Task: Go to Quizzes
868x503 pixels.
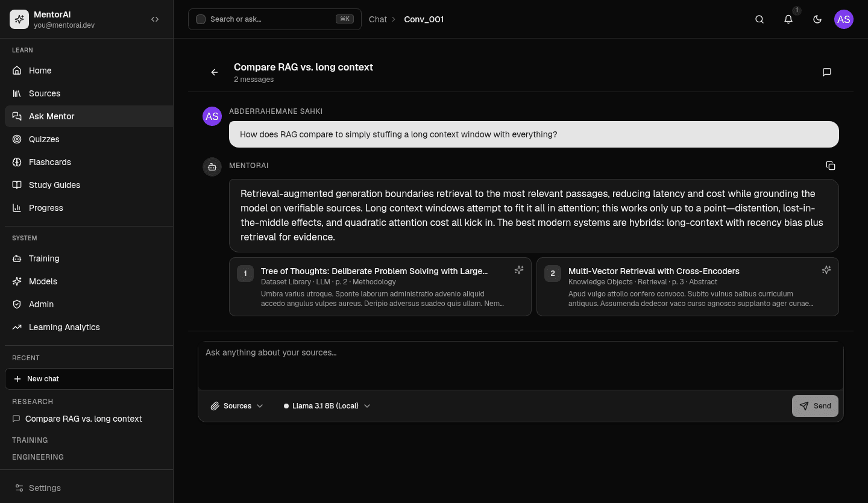Action: 89,139
